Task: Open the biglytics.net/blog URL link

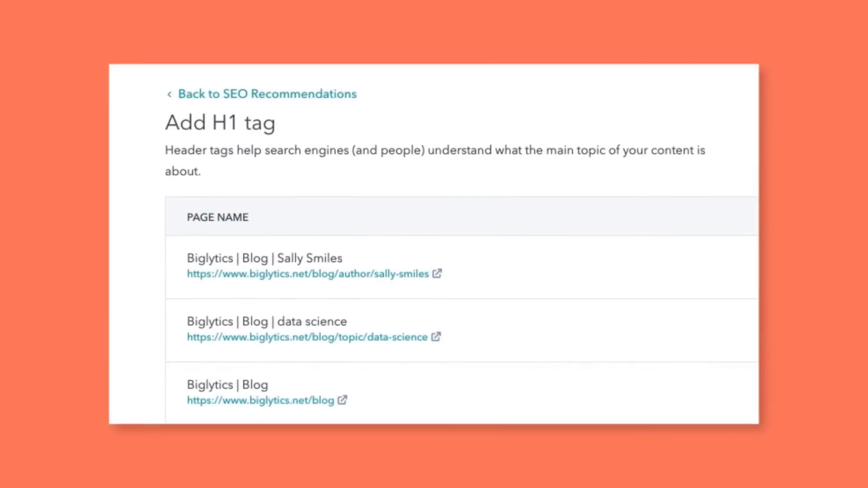Action: [260, 400]
